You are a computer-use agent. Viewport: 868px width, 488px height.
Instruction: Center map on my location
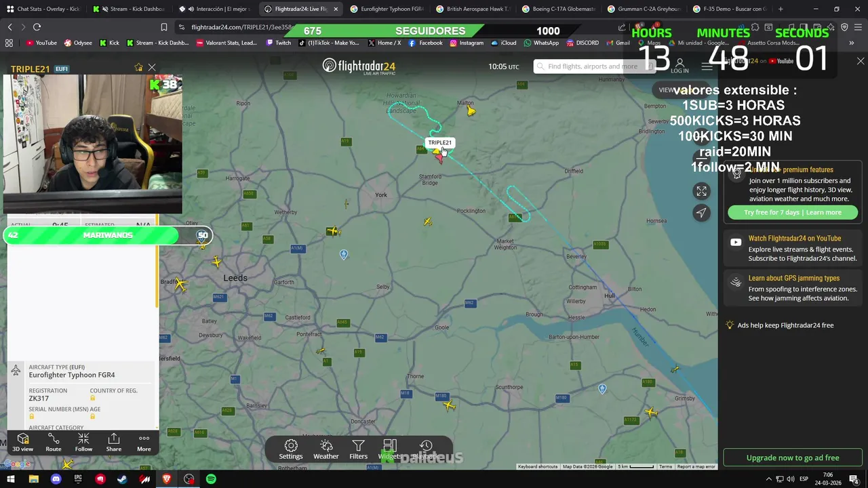click(701, 213)
